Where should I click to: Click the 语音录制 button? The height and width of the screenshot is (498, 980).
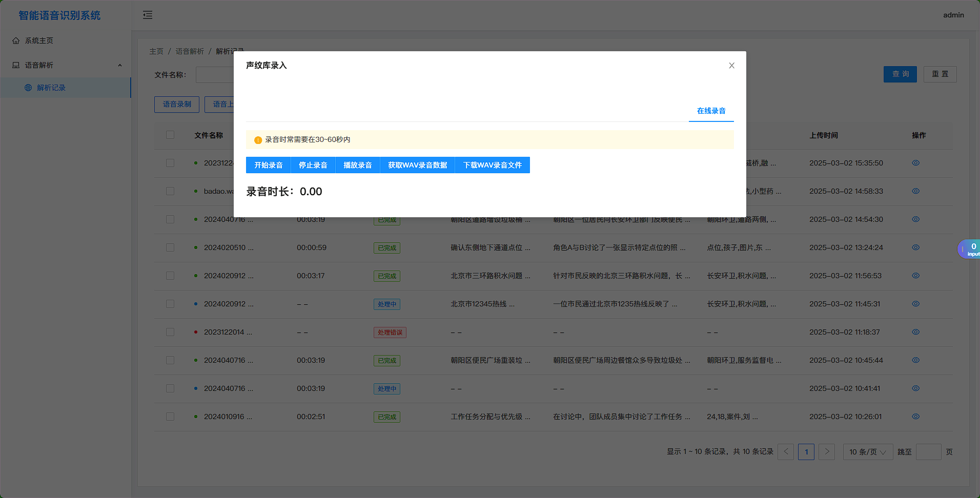point(177,105)
